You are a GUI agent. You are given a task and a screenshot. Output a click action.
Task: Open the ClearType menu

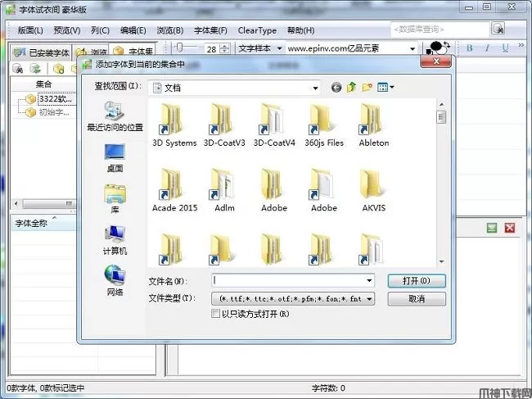[x=257, y=30]
